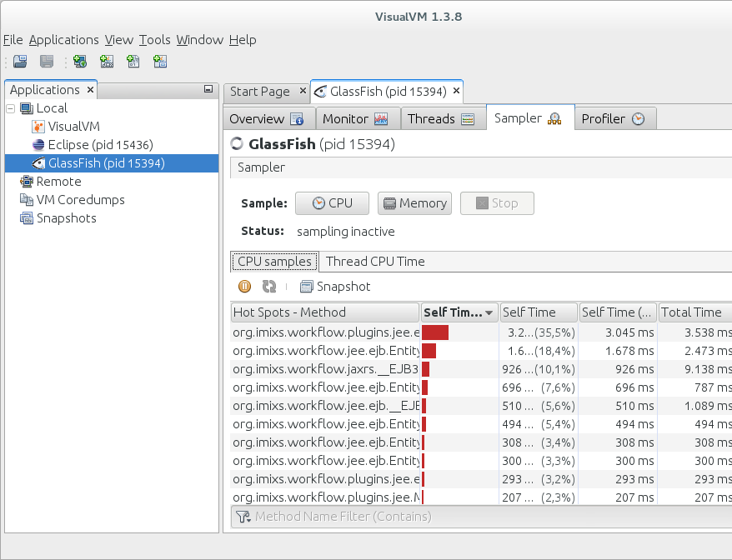Minimize the Applications panel
Image resolution: width=732 pixels, height=560 pixels.
tap(208, 89)
